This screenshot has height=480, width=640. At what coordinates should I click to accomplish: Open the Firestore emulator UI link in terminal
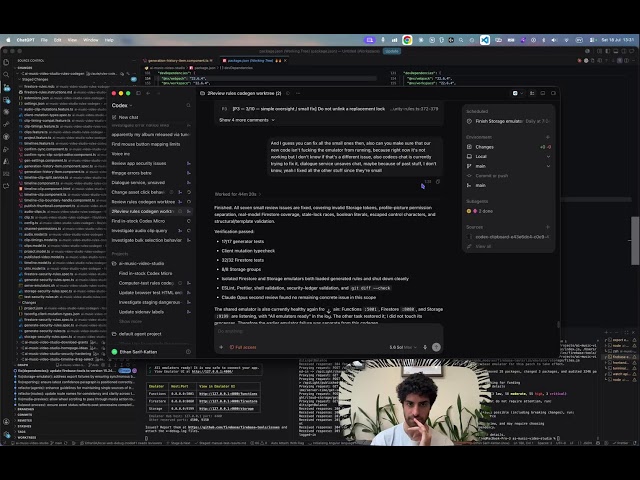[228, 401]
